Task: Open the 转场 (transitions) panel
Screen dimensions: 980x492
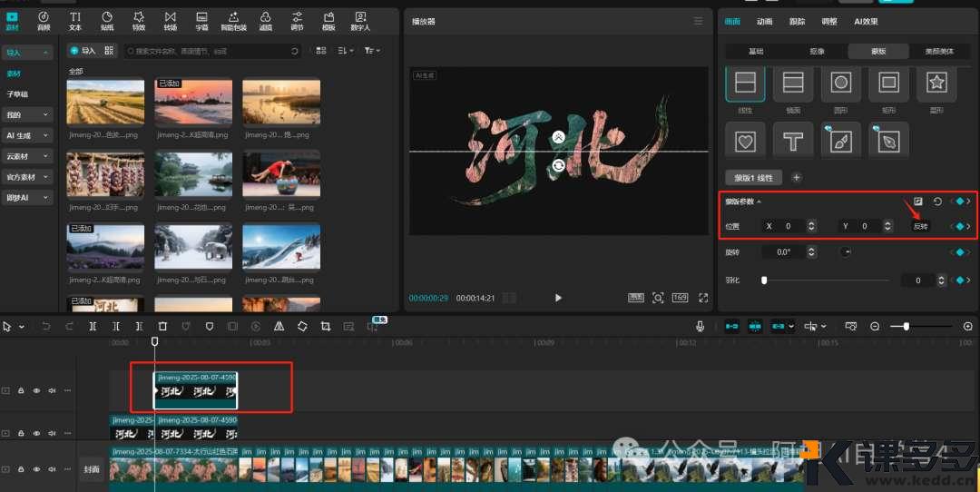Action: (170, 21)
